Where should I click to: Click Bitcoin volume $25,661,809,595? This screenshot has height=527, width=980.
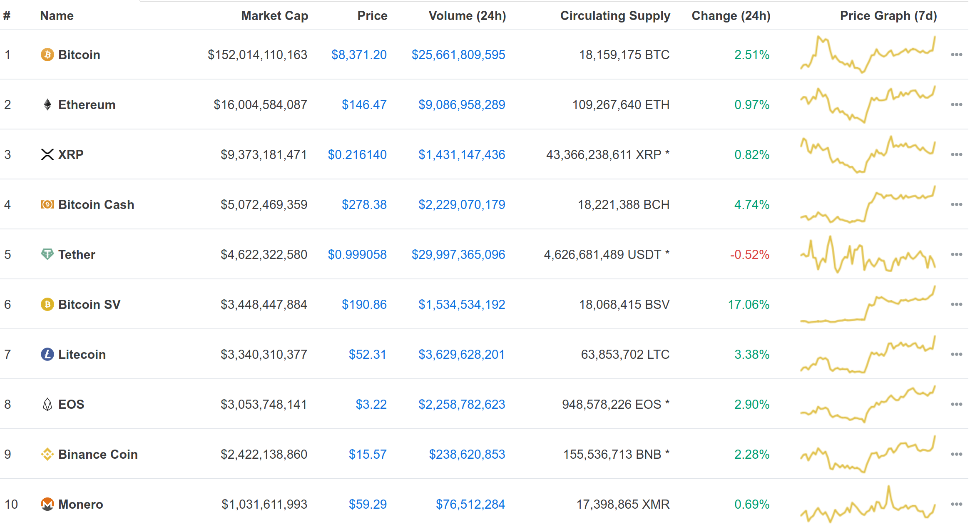coord(458,55)
